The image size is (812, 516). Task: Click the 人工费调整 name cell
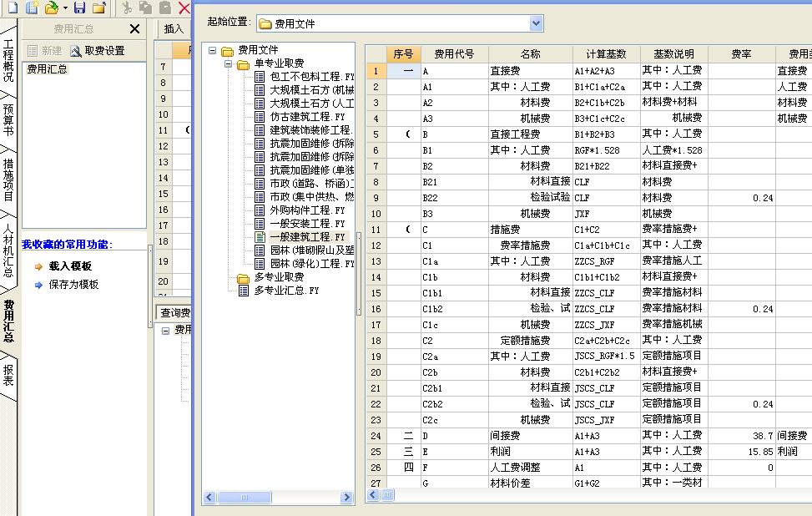click(530, 468)
